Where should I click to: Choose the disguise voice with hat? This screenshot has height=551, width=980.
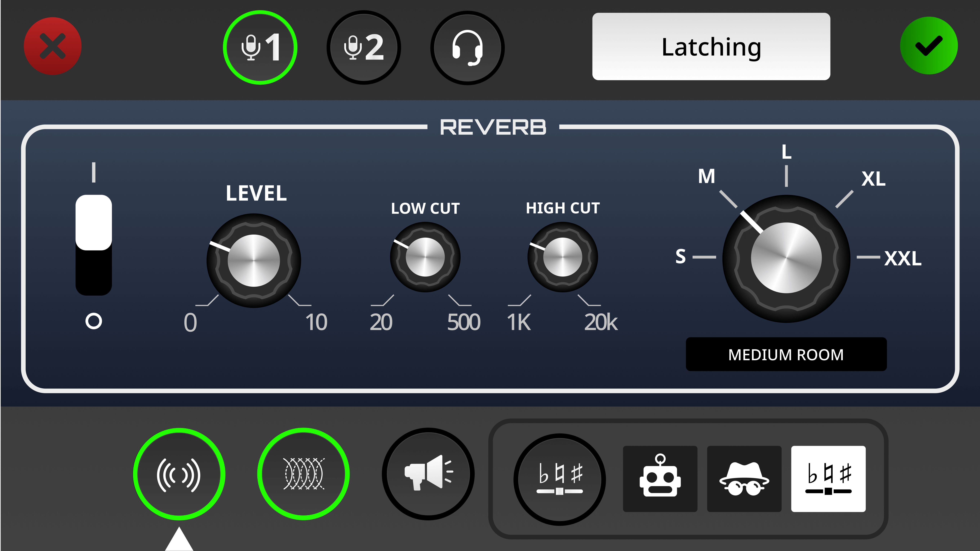[744, 479]
